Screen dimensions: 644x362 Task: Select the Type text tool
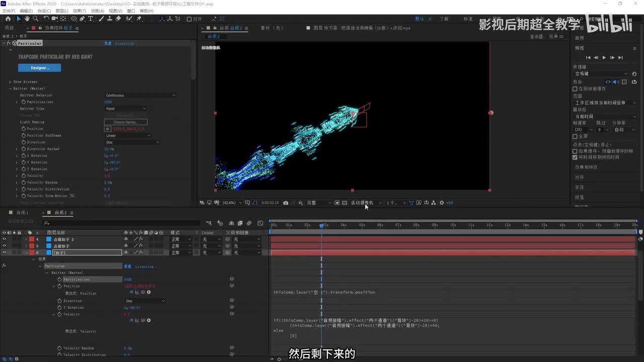(x=91, y=19)
